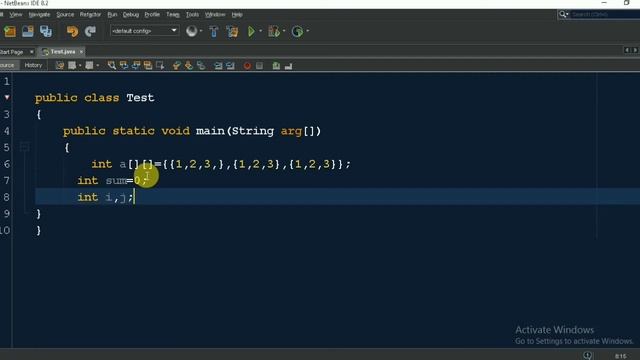
Task: Open Profile Project dropdown arrow
Action: pyautogui.click(x=308, y=31)
